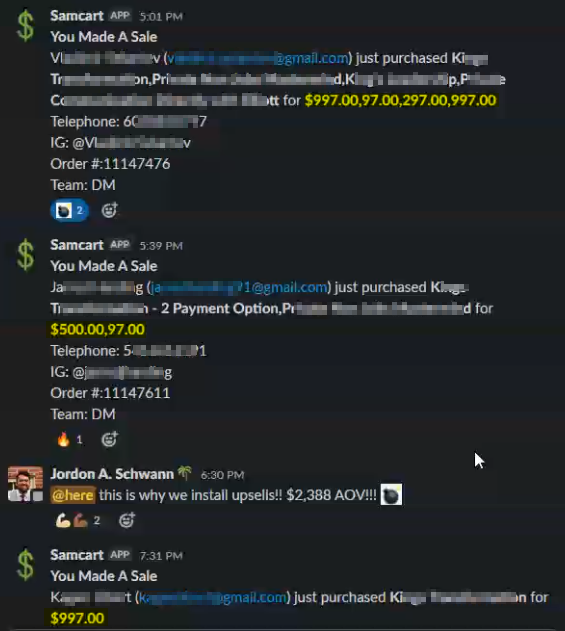Open the gmail link in the first sale message

258,58
